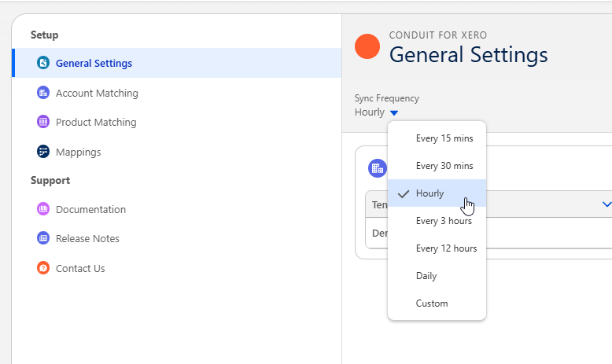Click the Account Matching sidebar icon
The height and width of the screenshot is (364, 612).
click(43, 93)
